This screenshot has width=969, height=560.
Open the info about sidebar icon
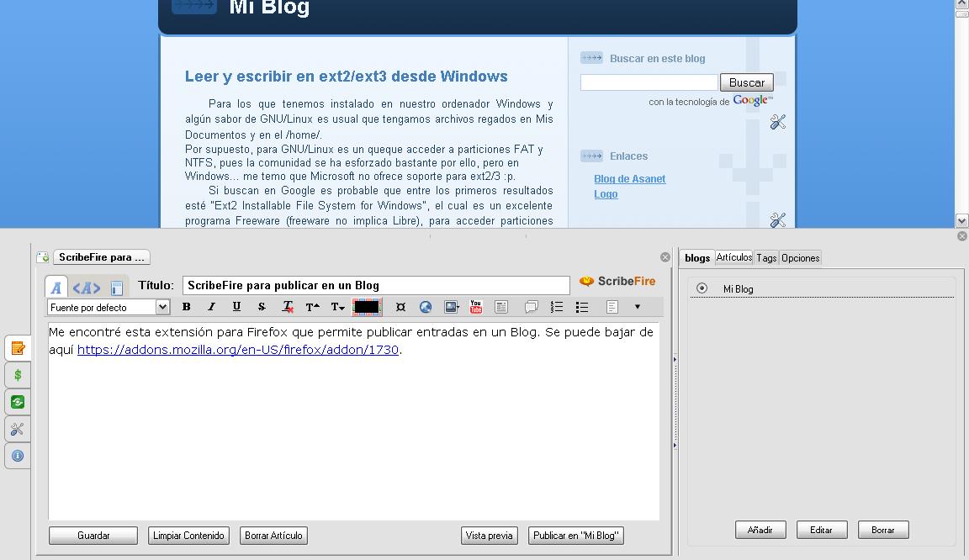point(18,456)
